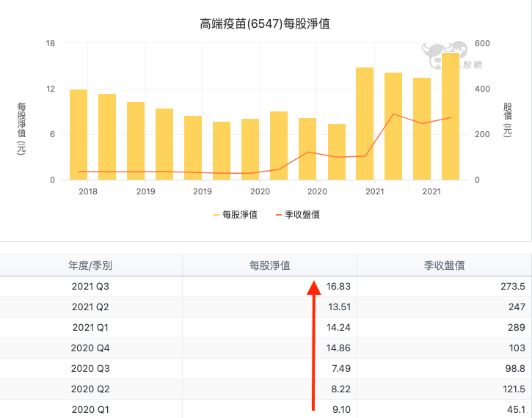Screen dimensions: 532x418
Task: Click the first bar near 2018
Action: coord(79,135)
